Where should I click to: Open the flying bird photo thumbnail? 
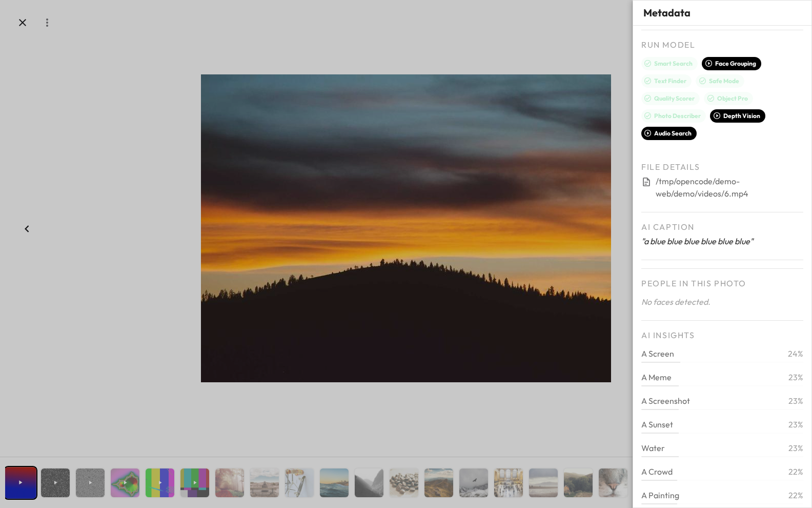(x=474, y=483)
